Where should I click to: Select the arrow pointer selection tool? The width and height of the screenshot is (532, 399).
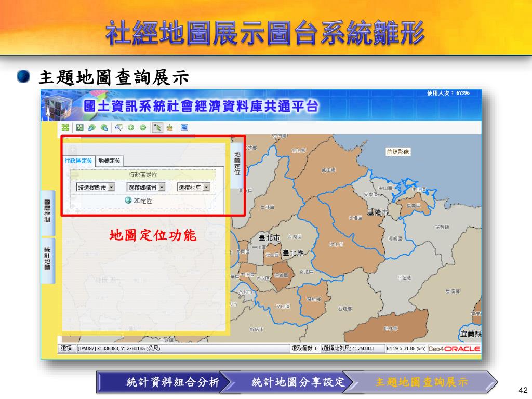157,128
